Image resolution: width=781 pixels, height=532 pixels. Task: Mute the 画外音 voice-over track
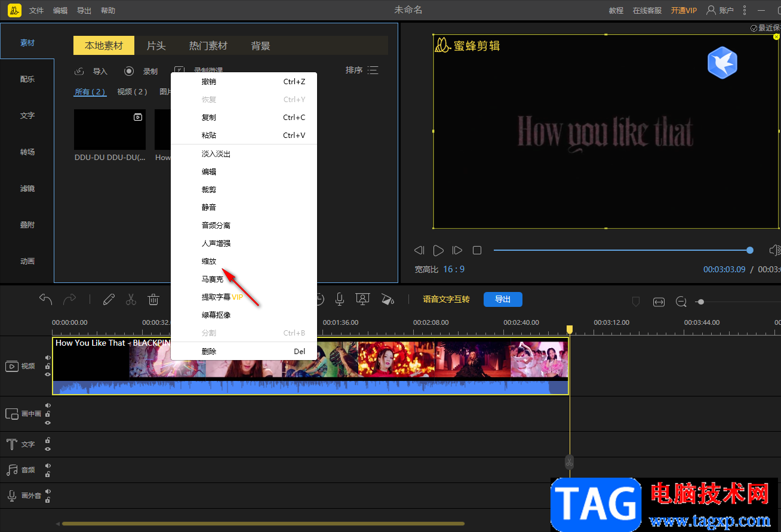click(48, 491)
